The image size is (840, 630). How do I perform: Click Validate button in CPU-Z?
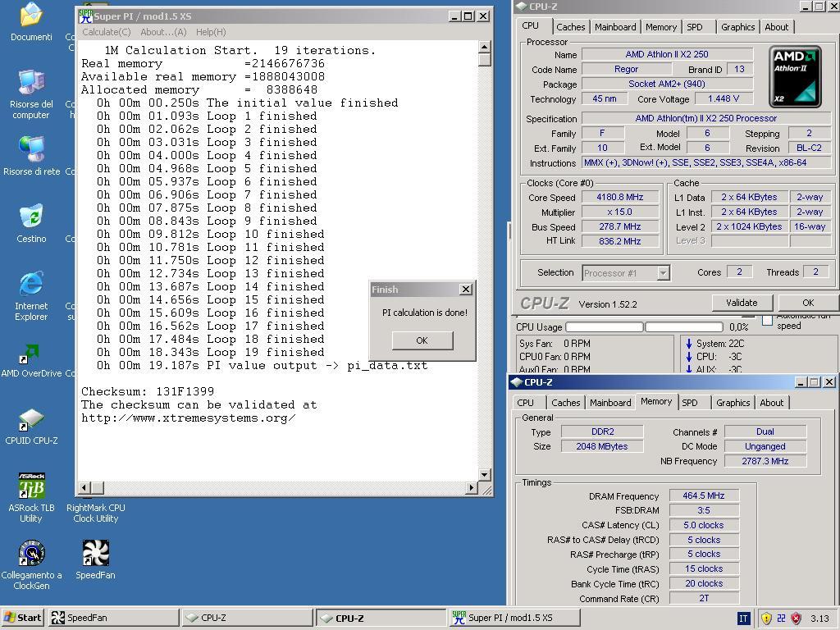742,303
